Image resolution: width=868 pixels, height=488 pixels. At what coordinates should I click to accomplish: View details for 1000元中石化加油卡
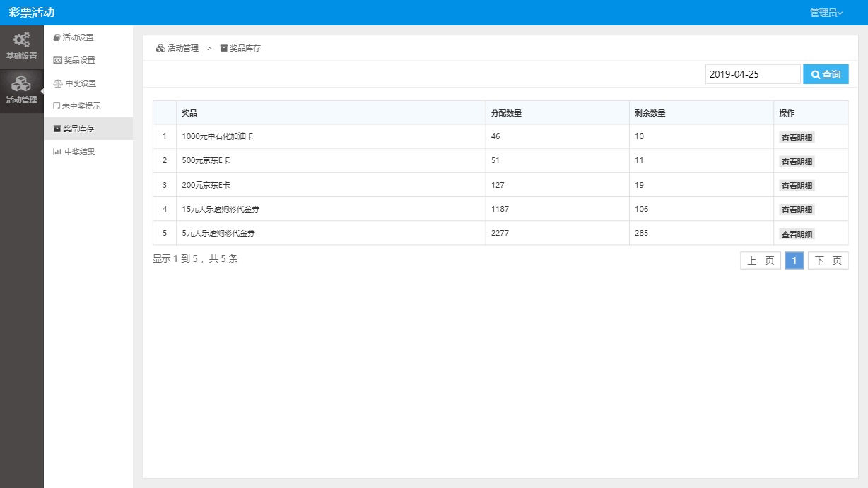coord(797,138)
